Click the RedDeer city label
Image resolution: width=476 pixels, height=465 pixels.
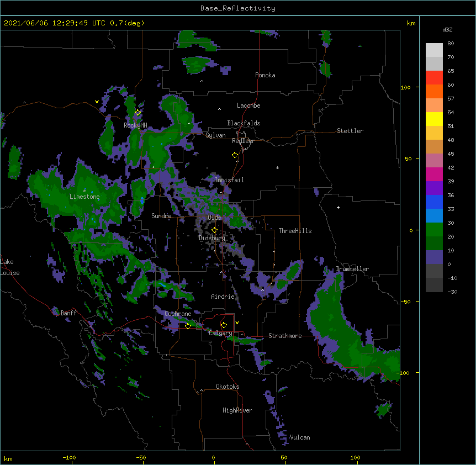click(x=243, y=141)
